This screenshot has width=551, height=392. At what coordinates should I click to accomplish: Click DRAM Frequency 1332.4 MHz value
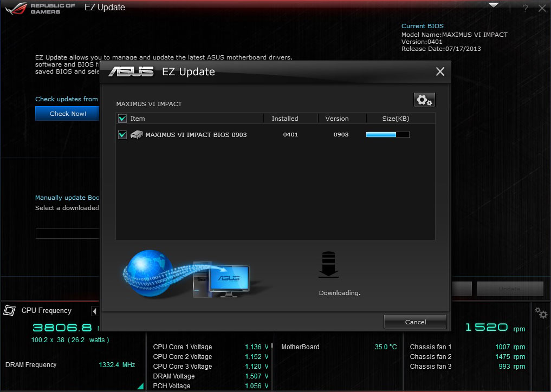click(x=116, y=365)
